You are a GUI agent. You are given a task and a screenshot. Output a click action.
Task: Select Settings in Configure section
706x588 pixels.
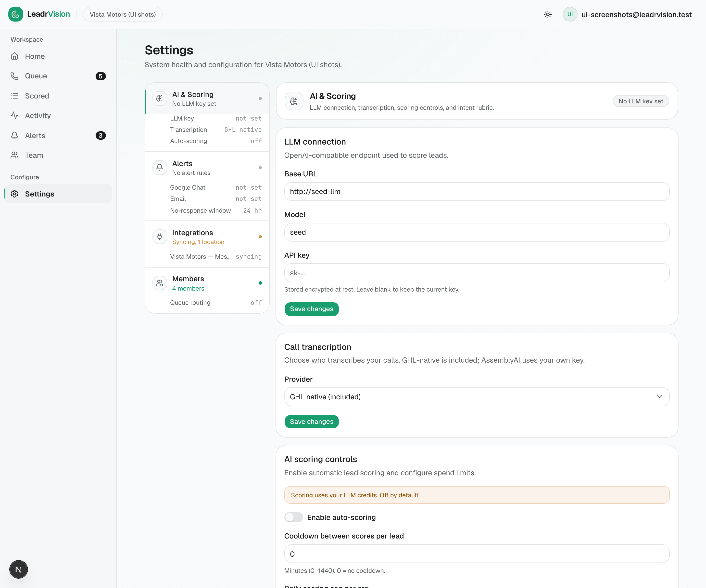(x=58, y=194)
